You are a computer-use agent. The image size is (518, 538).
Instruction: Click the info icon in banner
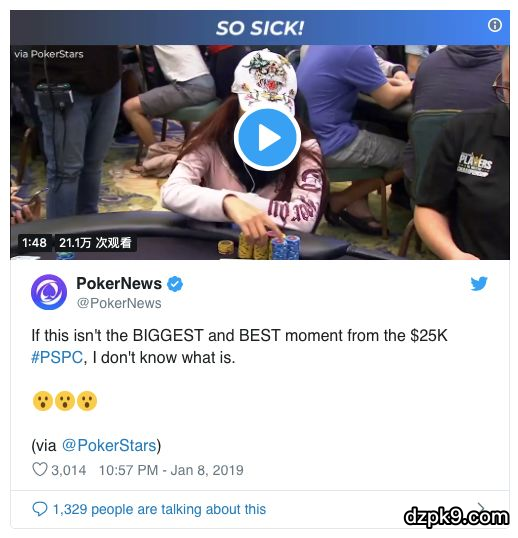pyautogui.click(x=494, y=25)
